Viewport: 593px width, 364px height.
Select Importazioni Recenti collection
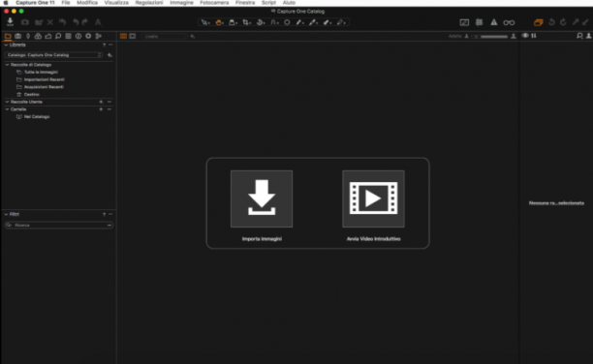tap(44, 79)
